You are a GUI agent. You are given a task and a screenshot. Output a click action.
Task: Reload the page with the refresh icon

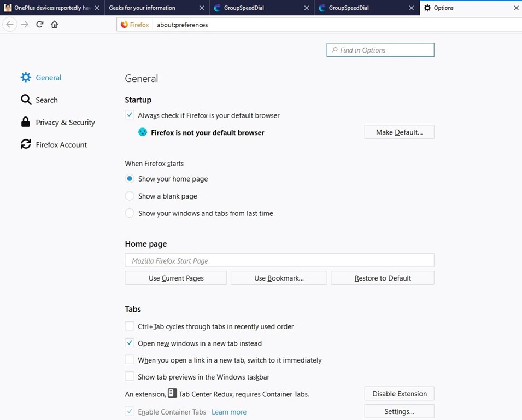point(39,25)
